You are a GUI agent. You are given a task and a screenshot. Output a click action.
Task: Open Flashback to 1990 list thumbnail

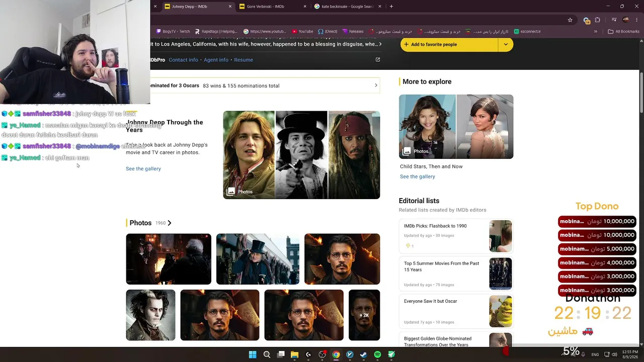pos(501,236)
